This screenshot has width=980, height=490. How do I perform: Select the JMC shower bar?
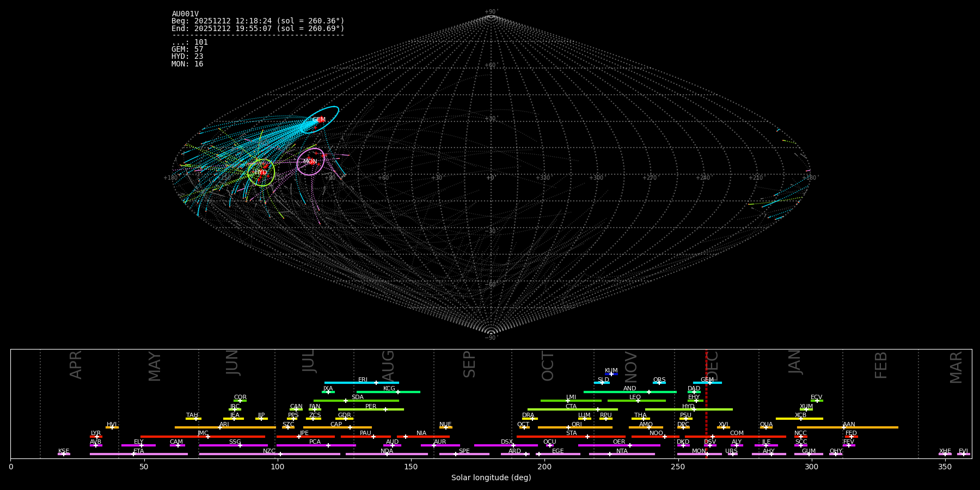203,437
